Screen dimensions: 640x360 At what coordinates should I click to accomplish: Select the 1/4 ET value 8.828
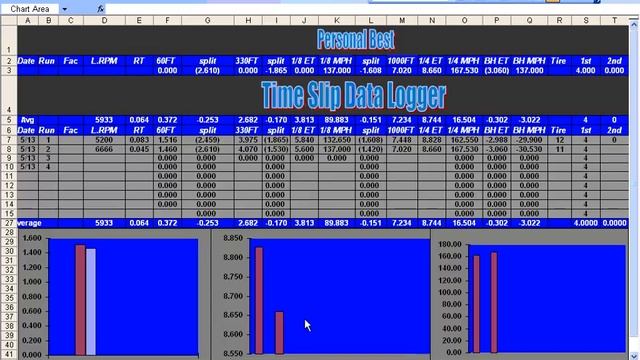431,140
